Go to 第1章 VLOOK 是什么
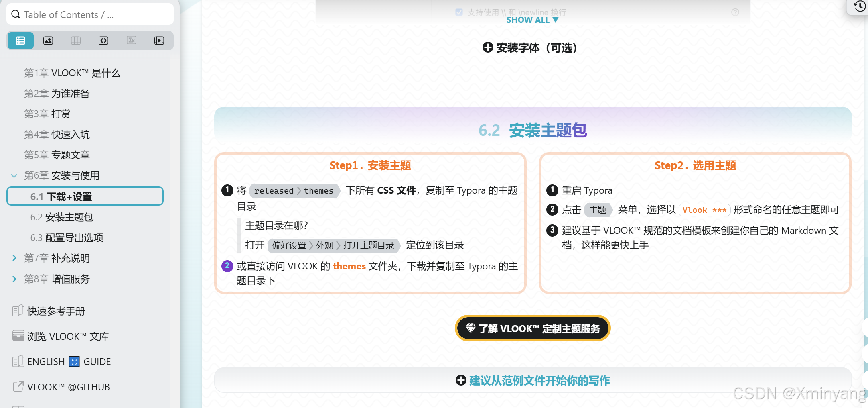The height and width of the screenshot is (408, 868). [x=72, y=73]
